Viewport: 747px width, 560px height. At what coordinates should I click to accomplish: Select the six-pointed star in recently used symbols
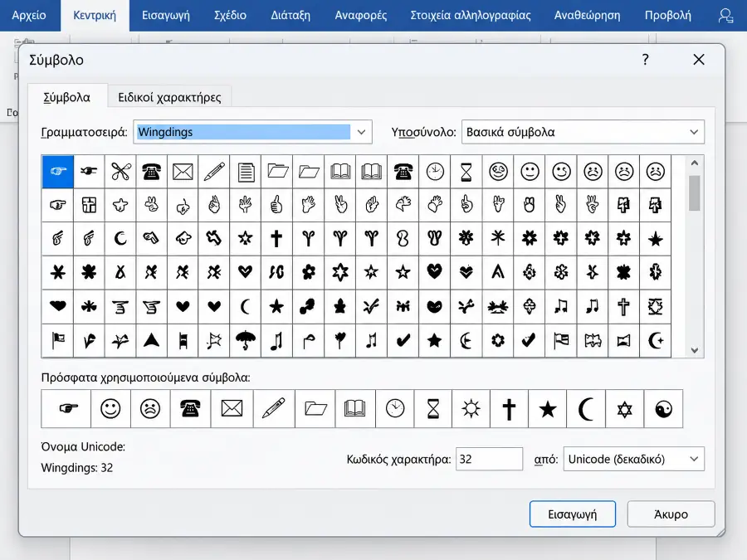coord(624,408)
